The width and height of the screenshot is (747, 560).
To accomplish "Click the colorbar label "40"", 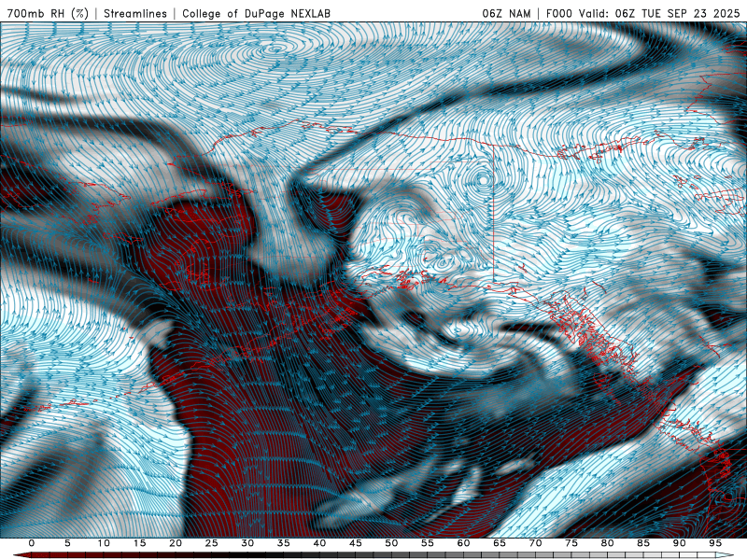I will [x=319, y=543].
